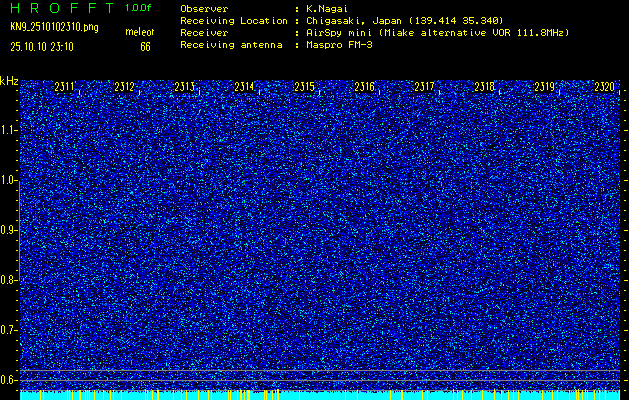Click the 0.6 frequency axis label
This screenshot has height=400, width=629.
click(9, 379)
